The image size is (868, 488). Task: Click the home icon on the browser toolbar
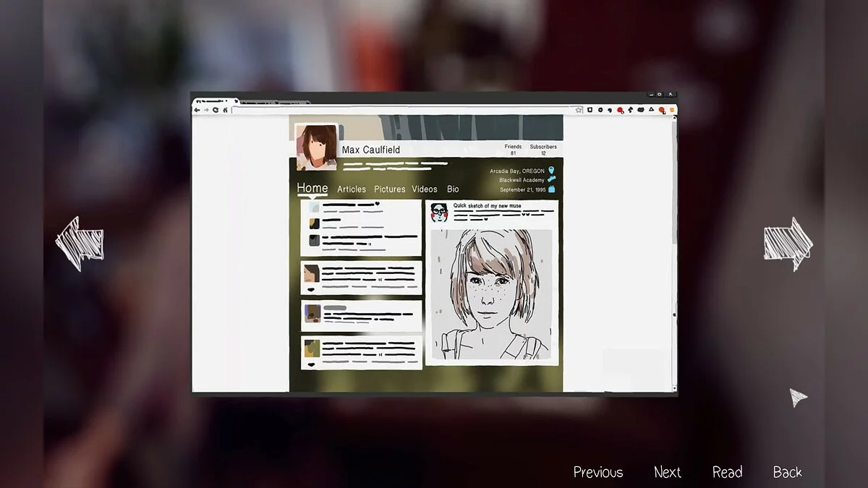(x=226, y=108)
